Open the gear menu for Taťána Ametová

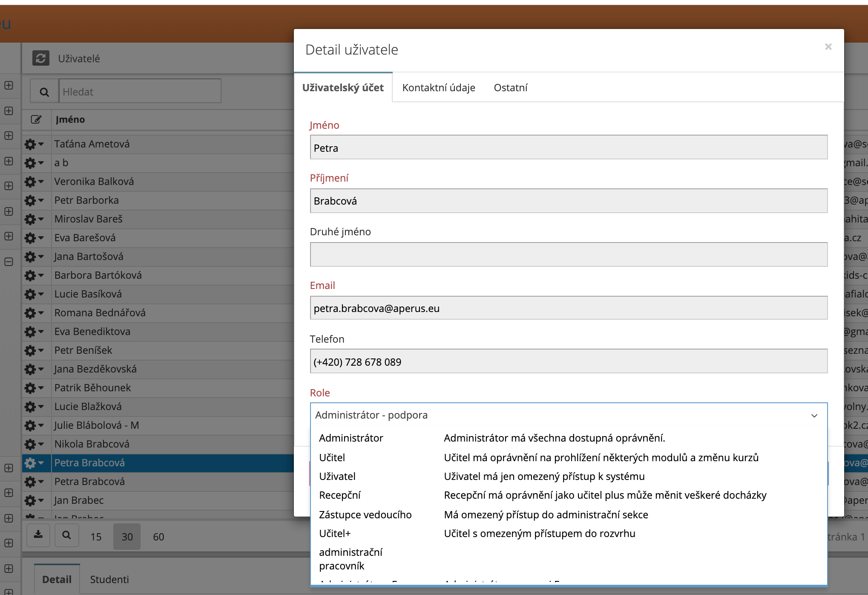coord(34,144)
